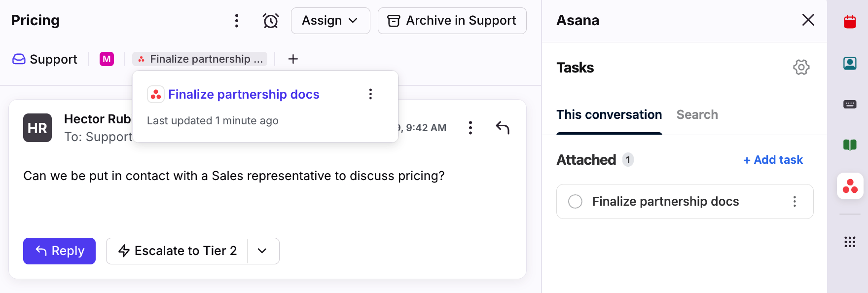Image resolution: width=868 pixels, height=293 pixels.
Task: Open the all apps grid icon
Action: tap(850, 242)
